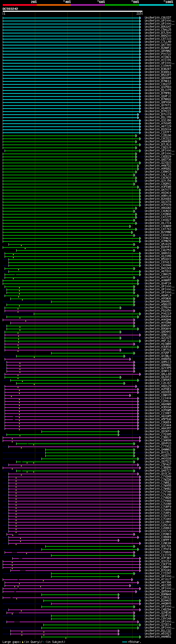Select hit label UniRef100_B9GWY4
Image resolution: width=176 pixels, height=644 pixels.
click(158, 329)
